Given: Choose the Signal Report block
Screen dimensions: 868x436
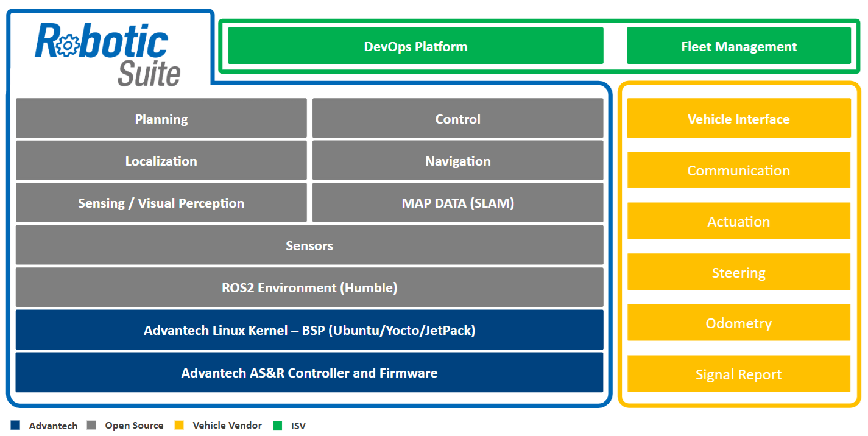Looking at the screenshot, I should click(x=738, y=374).
